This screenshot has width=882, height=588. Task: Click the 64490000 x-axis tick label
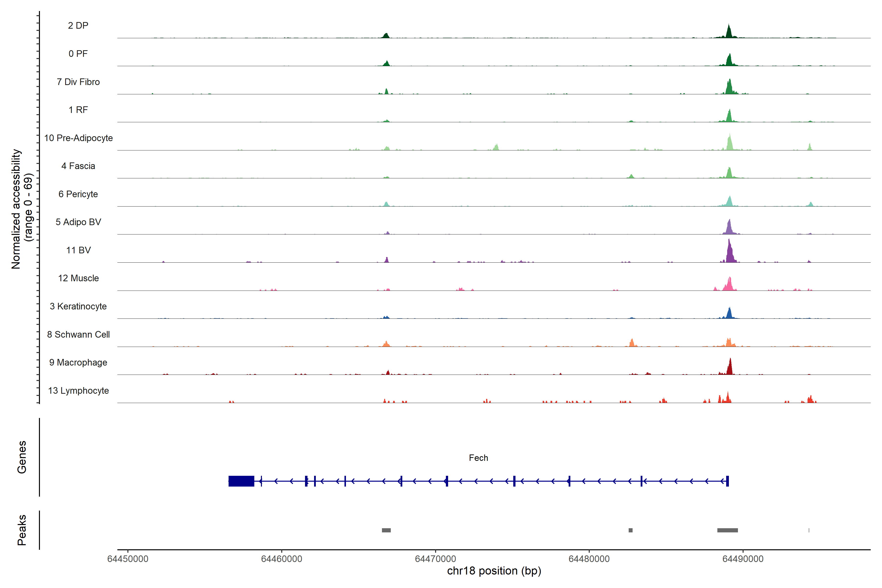pos(743,559)
